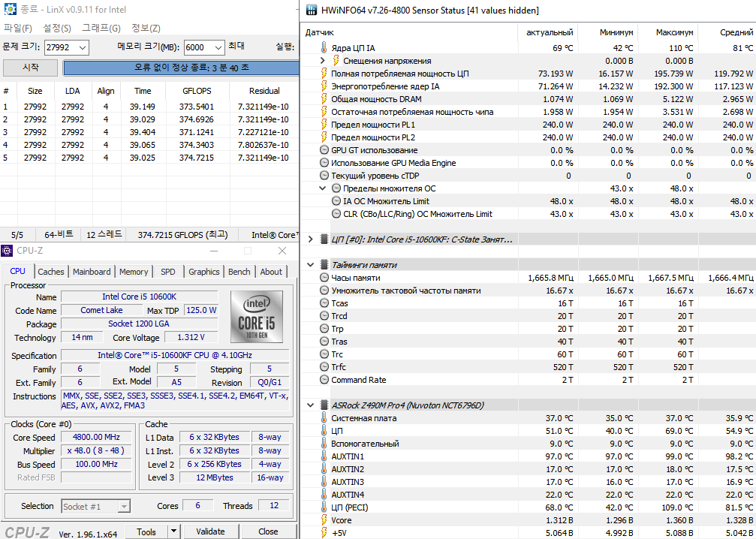Click the Close button in CPU-Z

click(x=268, y=531)
